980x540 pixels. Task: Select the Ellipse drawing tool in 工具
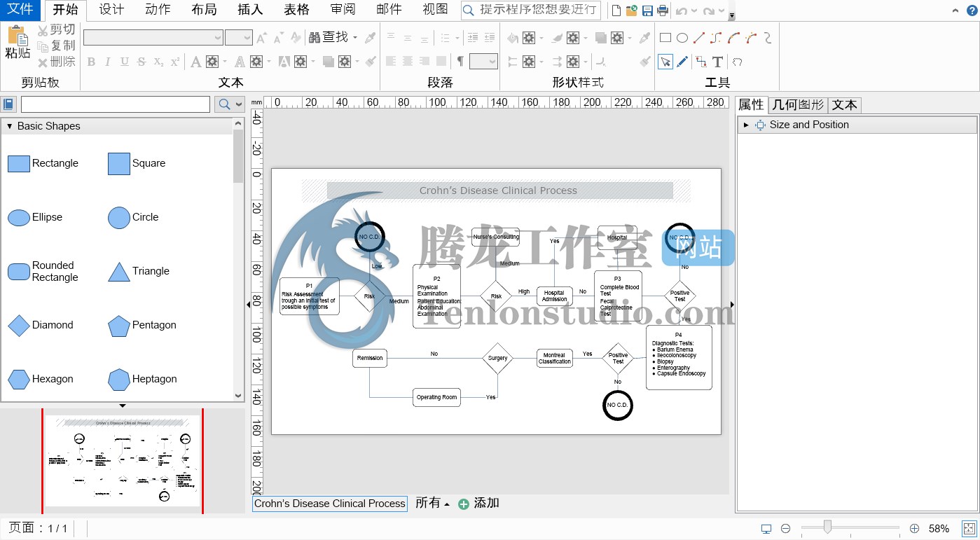(x=682, y=38)
